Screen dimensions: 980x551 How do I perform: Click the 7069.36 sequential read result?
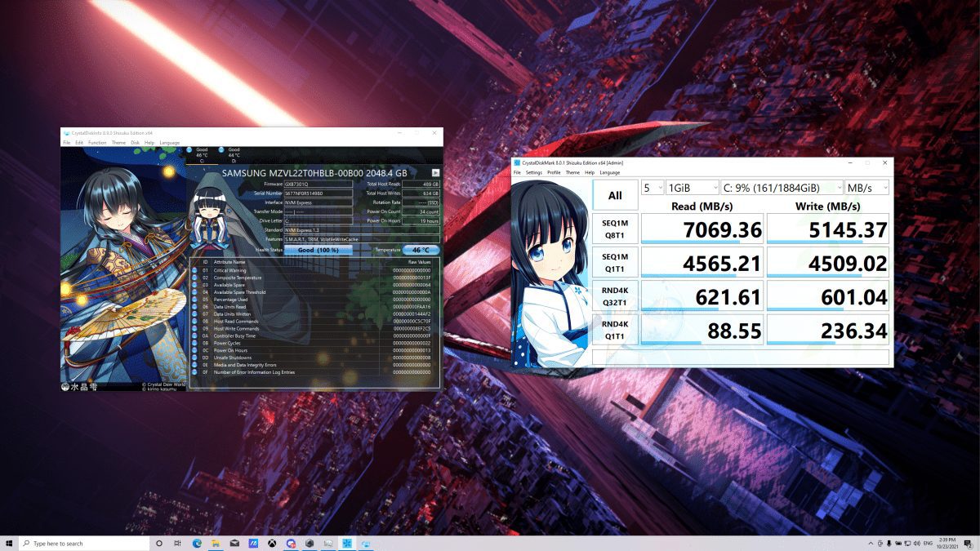(x=702, y=229)
